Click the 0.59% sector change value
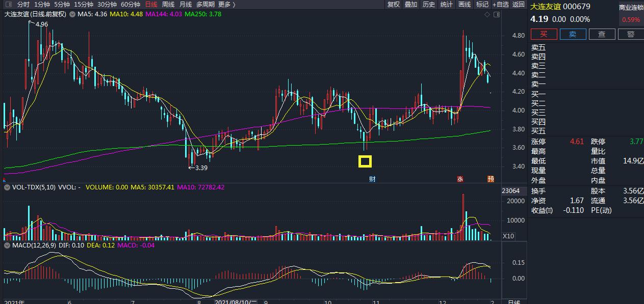 (x=631, y=20)
